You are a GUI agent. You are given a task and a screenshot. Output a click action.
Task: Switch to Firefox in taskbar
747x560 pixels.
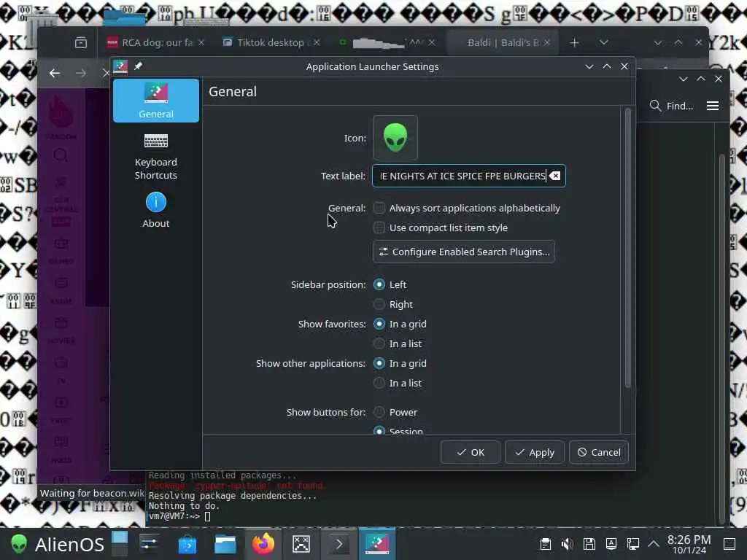[x=263, y=544]
